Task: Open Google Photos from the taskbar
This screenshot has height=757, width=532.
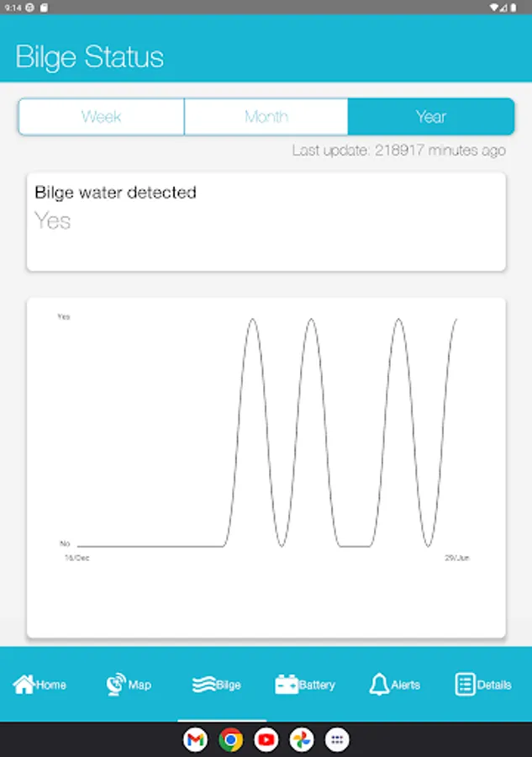Action: [302, 739]
